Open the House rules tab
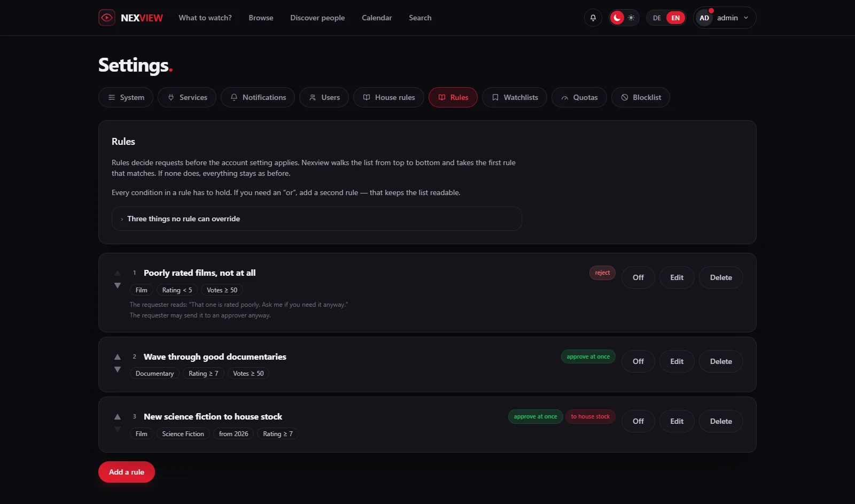Viewport: 855px width, 504px height. (388, 97)
